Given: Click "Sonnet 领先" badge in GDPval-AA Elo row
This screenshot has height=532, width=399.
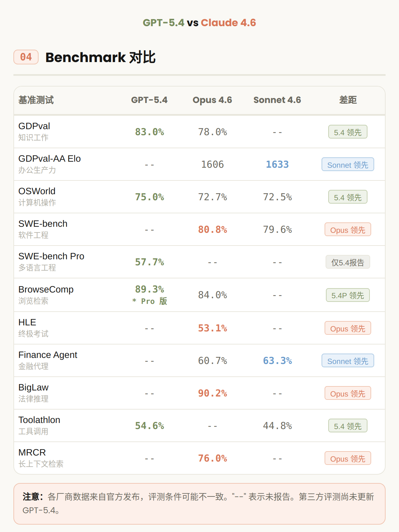Looking at the screenshot, I should 348,164.
